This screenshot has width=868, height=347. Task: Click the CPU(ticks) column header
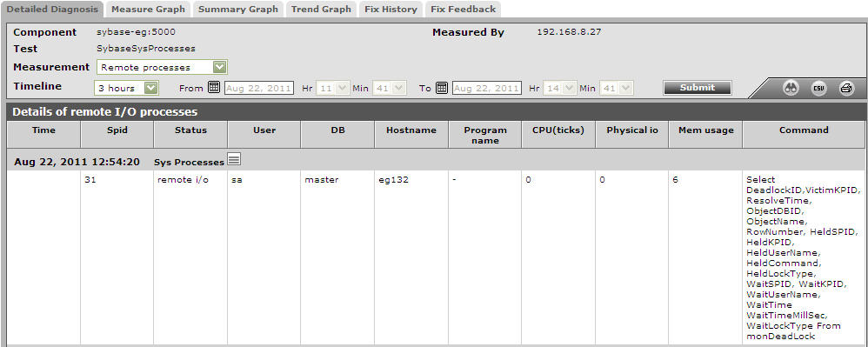pos(558,135)
